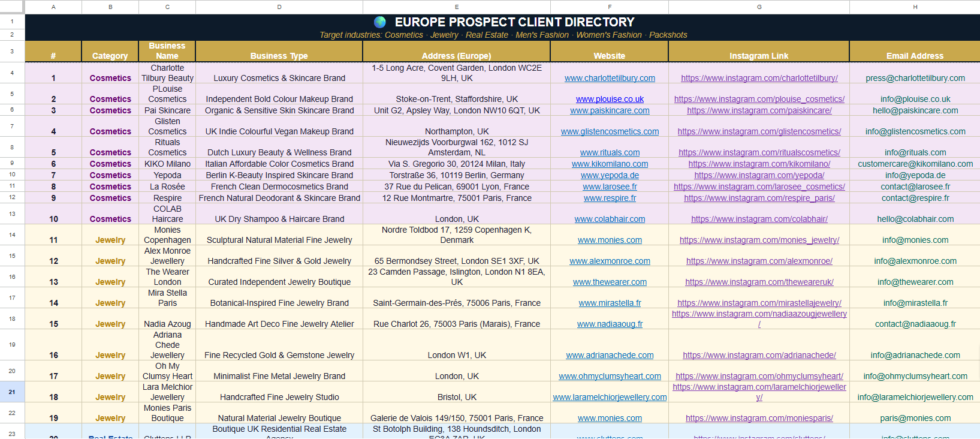Image resolution: width=980 pixels, height=439 pixels.
Task: Open the www.plouise.co.uk website link
Action: click(x=610, y=99)
